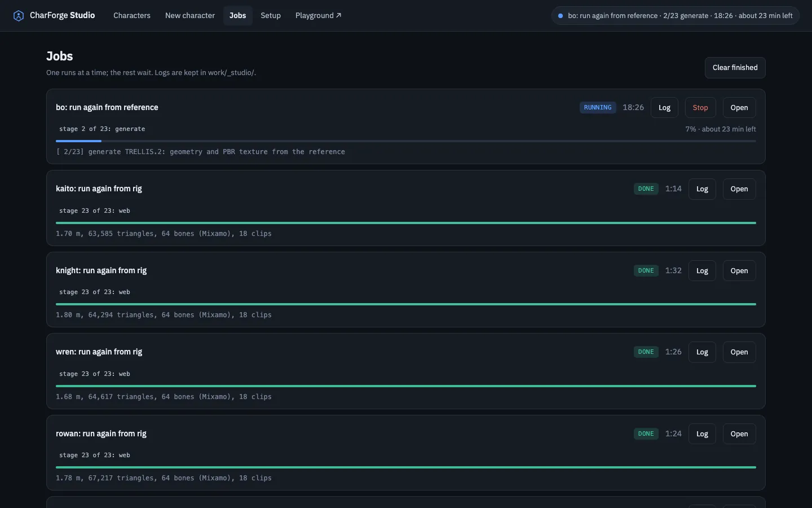812x508 pixels.
Task: Click the Jobs page heading
Action: [60, 56]
